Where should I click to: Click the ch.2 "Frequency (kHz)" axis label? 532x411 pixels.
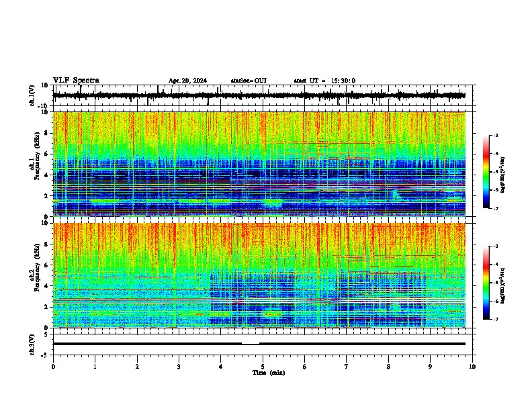pyautogui.click(x=37, y=267)
